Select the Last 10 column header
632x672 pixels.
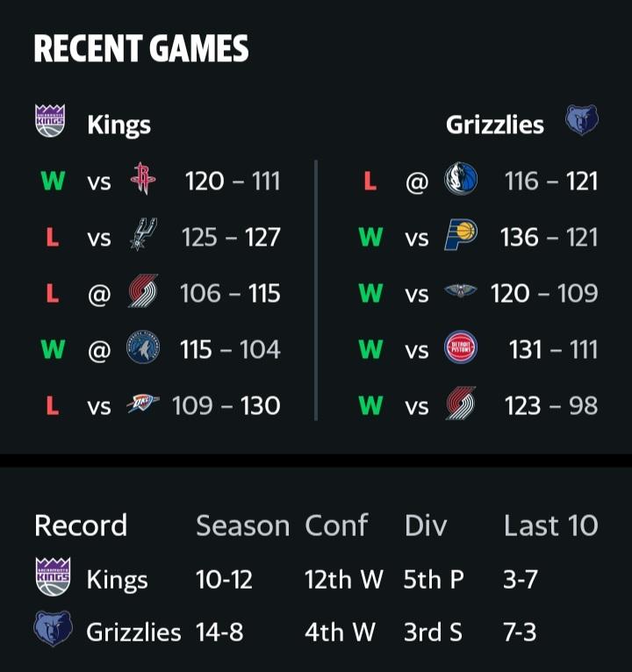point(551,525)
